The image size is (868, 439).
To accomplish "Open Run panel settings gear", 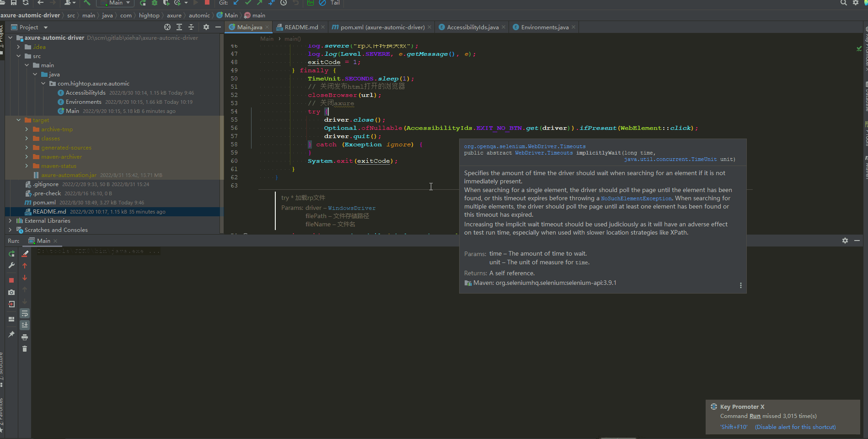I will [x=845, y=241].
